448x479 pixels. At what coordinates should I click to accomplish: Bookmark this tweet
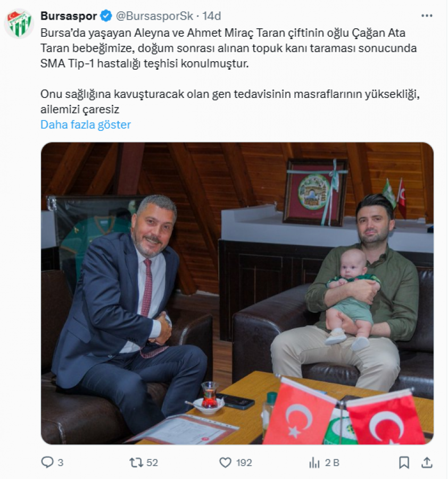[x=404, y=463]
